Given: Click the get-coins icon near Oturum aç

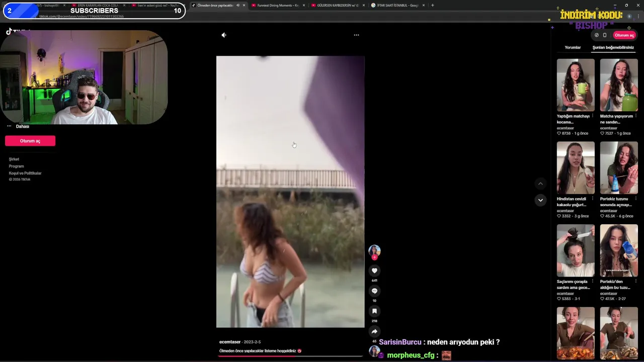Looking at the screenshot, I should click(x=597, y=35).
